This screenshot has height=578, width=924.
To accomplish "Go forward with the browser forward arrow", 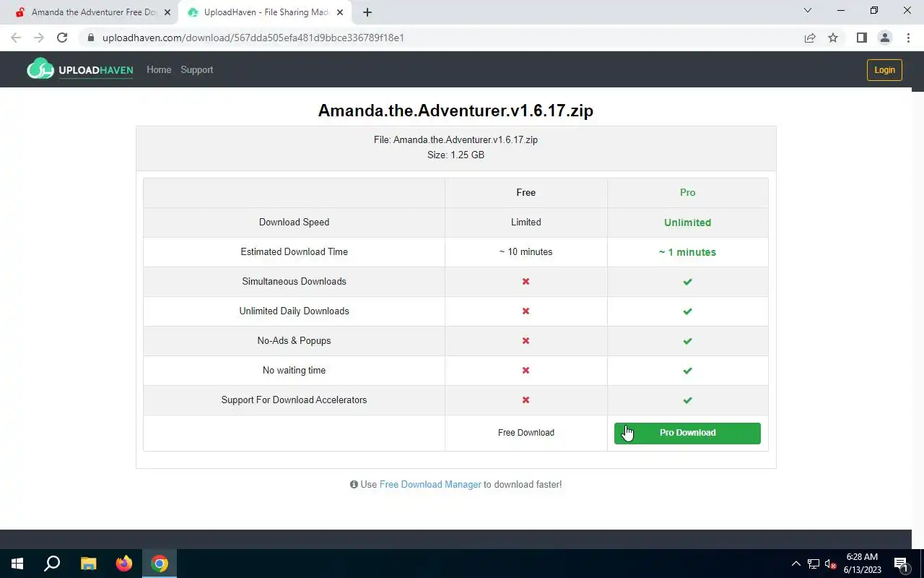I will [39, 38].
